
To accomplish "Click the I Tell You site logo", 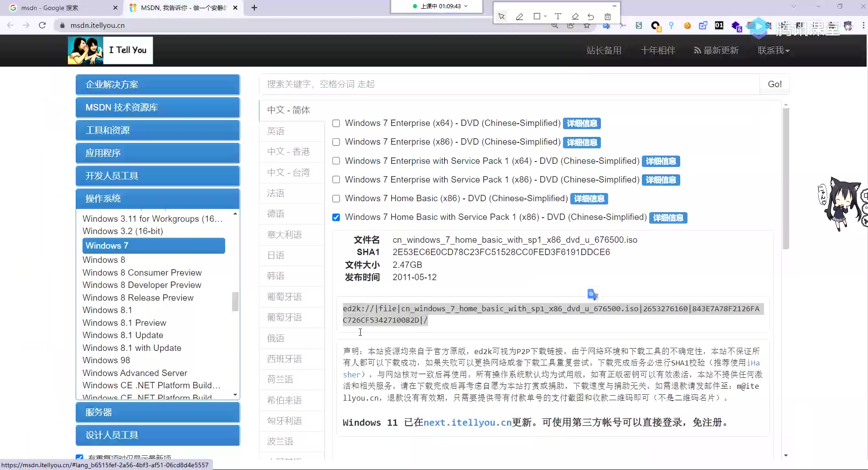I will [110, 50].
